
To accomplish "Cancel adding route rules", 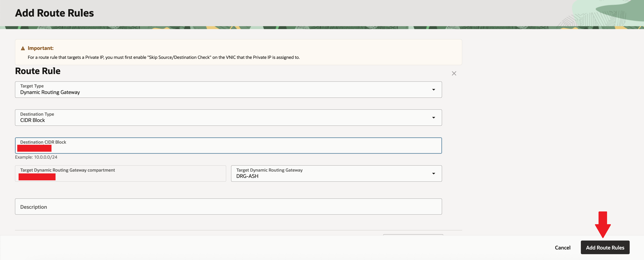I will tap(562, 247).
